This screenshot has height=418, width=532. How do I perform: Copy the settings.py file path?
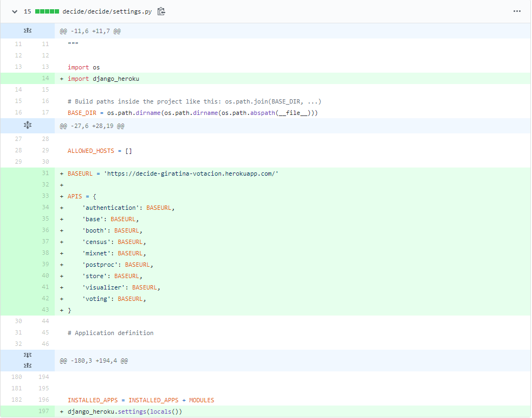click(161, 11)
